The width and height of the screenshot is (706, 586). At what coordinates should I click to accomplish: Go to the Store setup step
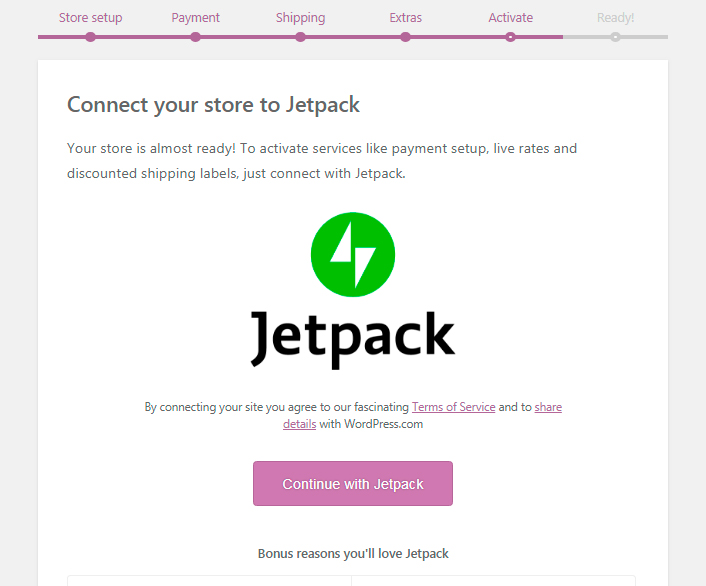tap(91, 18)
